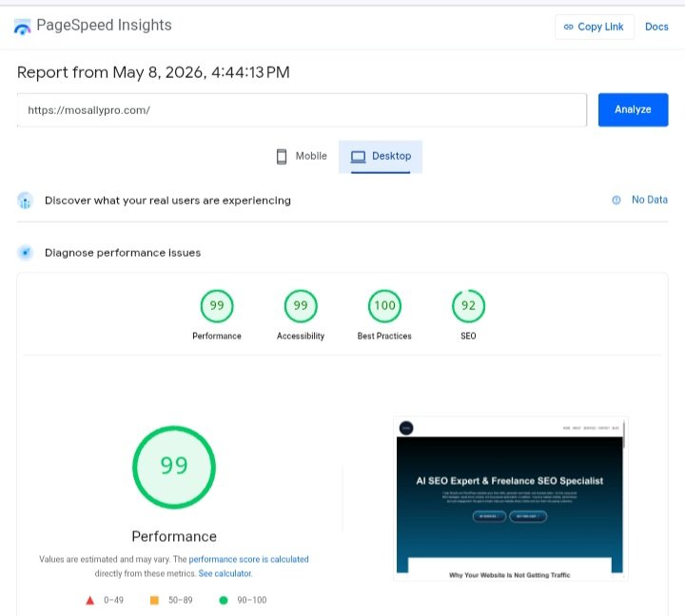This screenshot has width=685, height=616.
Task: Jump to Performance score gauge 99
Action: 217,305
